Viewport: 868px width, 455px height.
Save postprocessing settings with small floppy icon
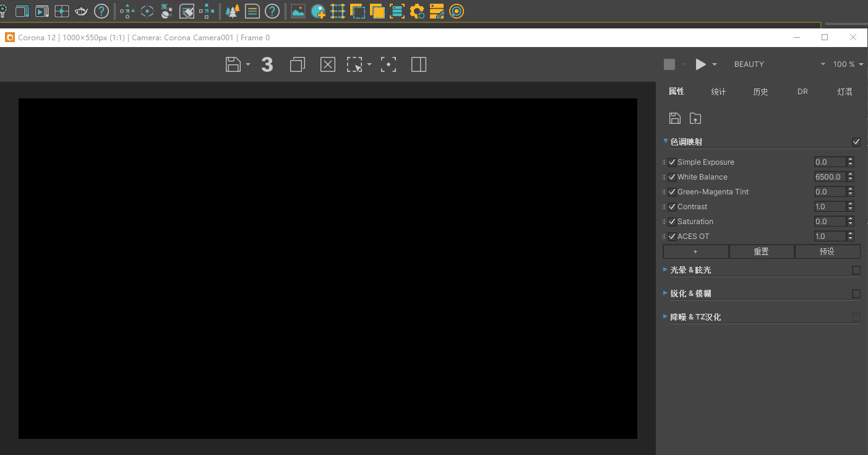pos(675,118)
